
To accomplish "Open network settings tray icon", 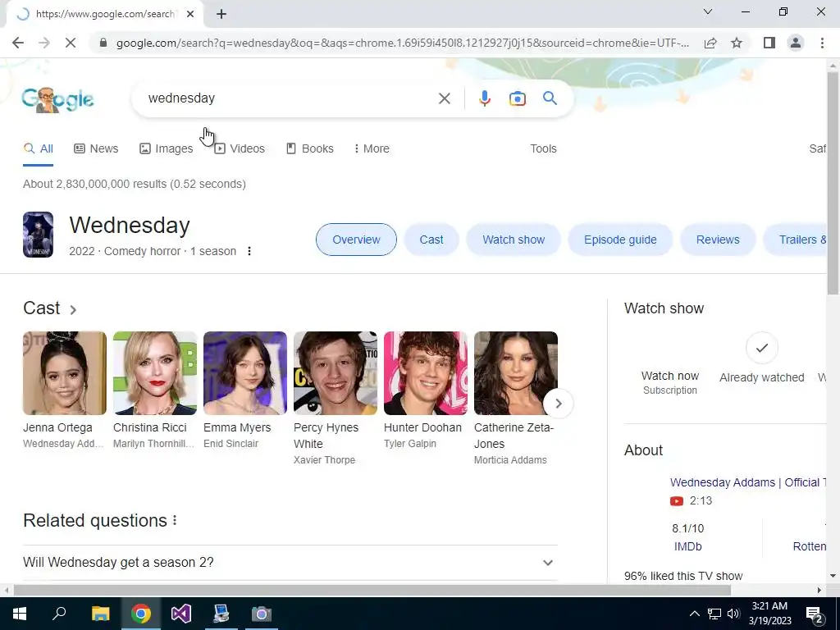I will tap(714, 614).
